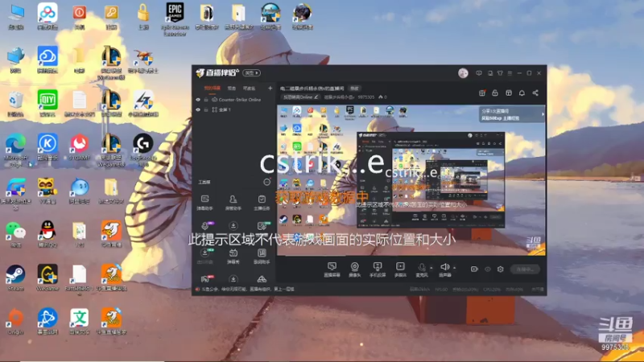Select the Recycle Bin desktop icon

pos(15,104)
